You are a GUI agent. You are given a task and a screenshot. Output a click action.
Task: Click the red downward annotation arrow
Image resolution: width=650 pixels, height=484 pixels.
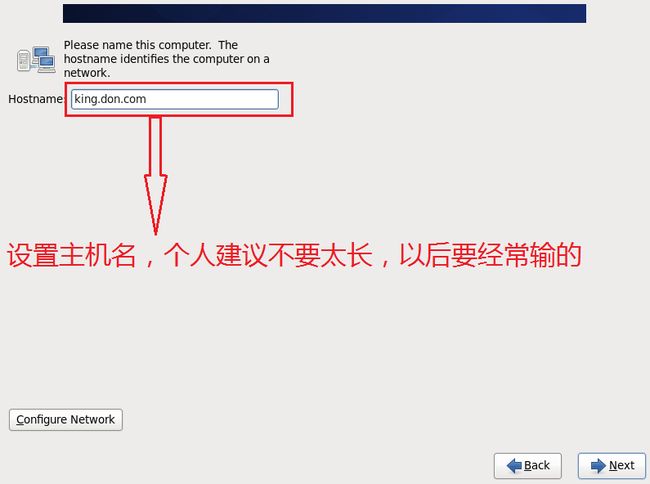[x=155, y=176]
